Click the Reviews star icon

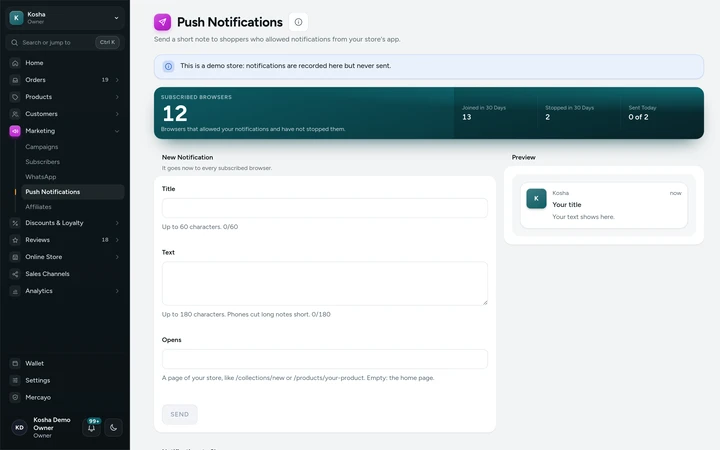(x=15, y=240)
